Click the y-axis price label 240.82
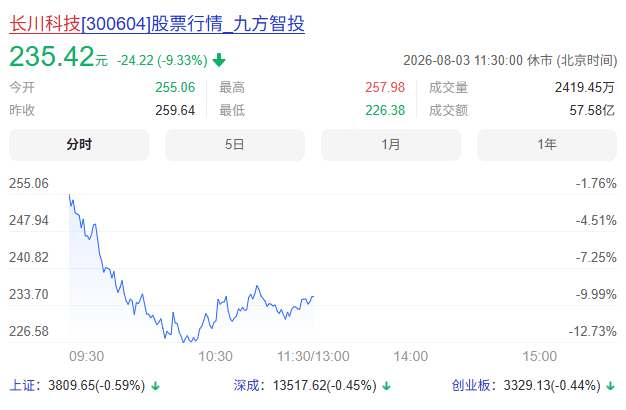This screenshot has width=626, height=410. point(29,257)
